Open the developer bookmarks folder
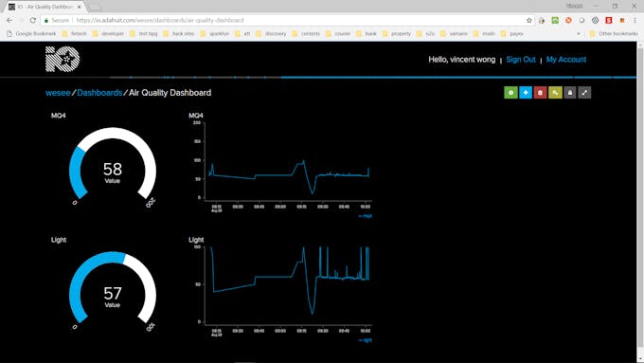 108,34
